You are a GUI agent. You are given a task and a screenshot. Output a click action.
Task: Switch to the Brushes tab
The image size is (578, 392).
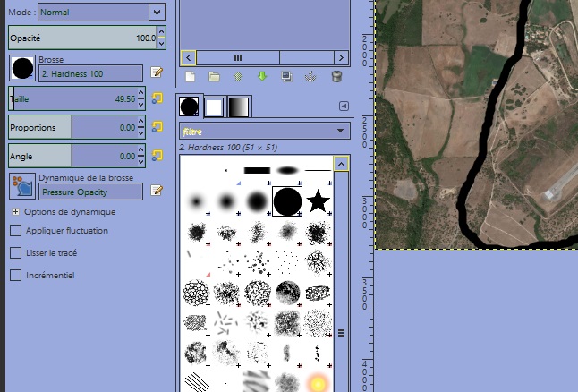click(x=189, y=107)
